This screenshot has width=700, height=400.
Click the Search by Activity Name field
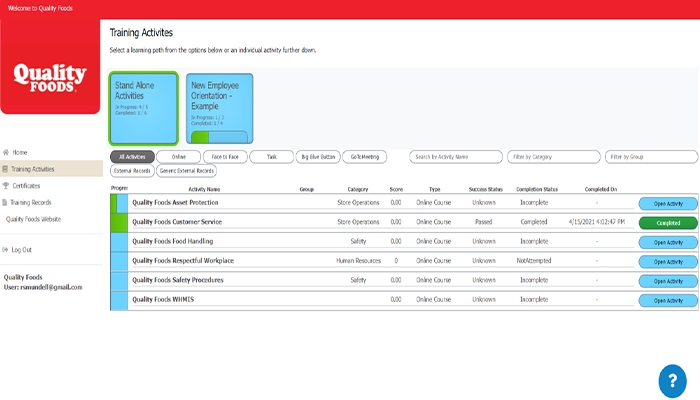[x=456, y=157]
